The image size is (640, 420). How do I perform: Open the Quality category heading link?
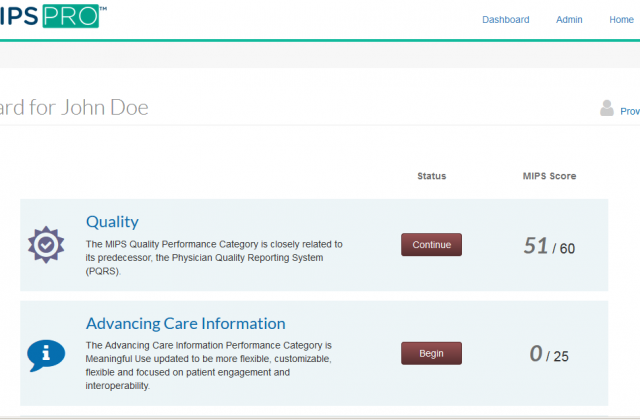click(x=112, y=222)
